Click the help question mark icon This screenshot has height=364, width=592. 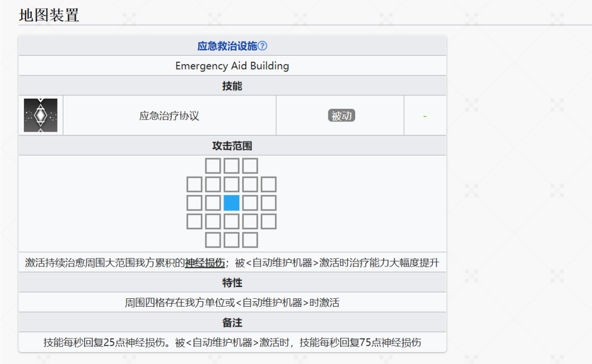click(262, 46)
